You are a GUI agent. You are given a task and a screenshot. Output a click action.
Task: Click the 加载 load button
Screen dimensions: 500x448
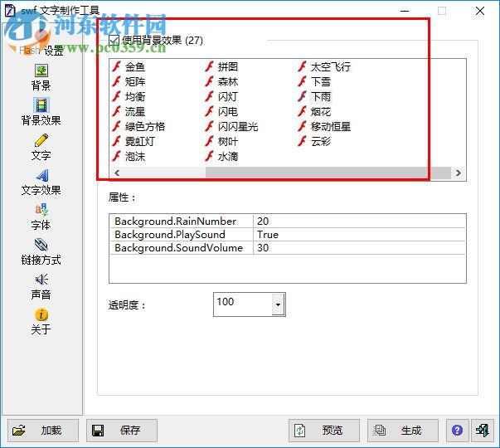(x=43, y=431)
